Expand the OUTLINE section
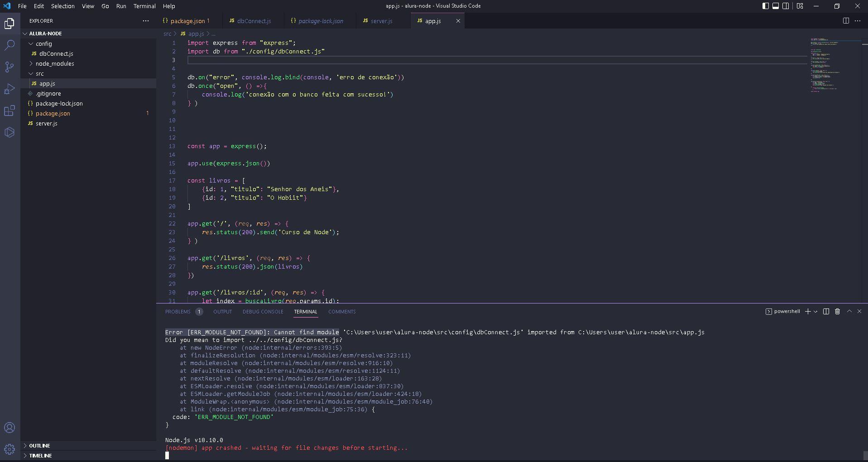 (88, 446)
